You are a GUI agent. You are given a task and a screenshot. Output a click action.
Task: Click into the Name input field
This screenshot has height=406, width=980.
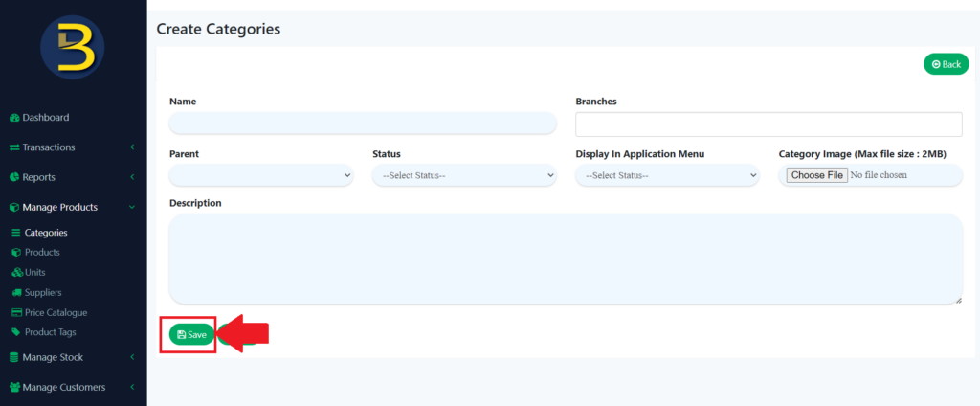[x=363, y=124]
